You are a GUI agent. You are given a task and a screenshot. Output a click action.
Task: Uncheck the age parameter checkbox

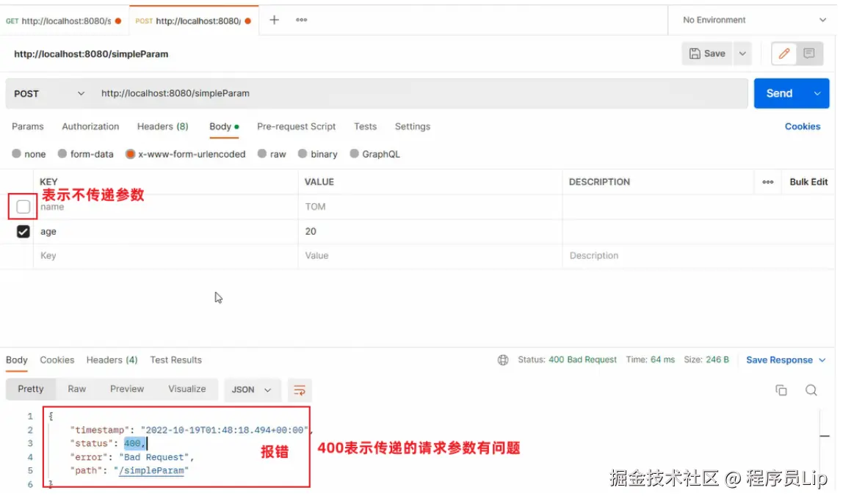(23, 232)
